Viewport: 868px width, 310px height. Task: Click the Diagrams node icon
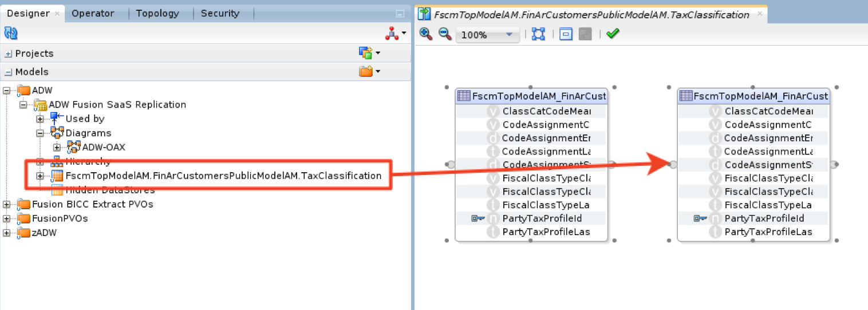pyautogui.click(x=57, y=133)
